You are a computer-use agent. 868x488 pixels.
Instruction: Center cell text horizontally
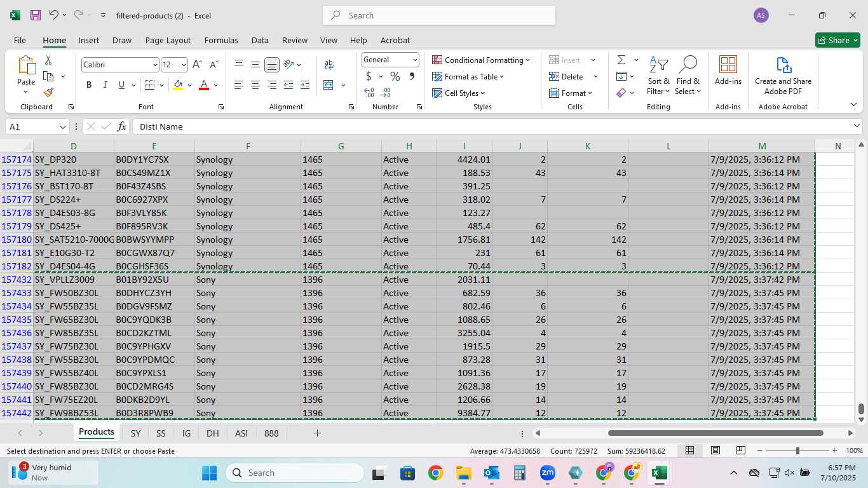(255, 85)
